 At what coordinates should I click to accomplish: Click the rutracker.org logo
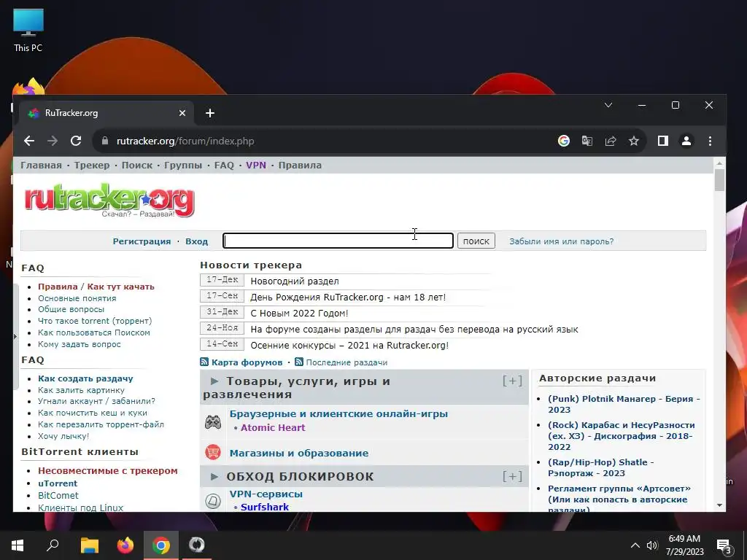(109, 201)
